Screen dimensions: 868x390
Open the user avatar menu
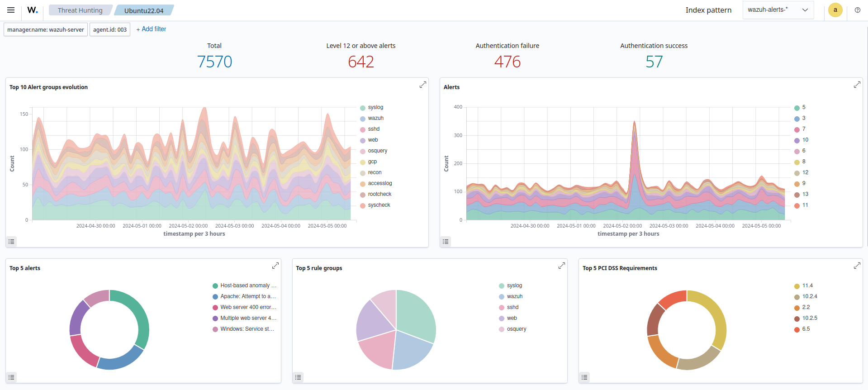click(x=835, y=10)
